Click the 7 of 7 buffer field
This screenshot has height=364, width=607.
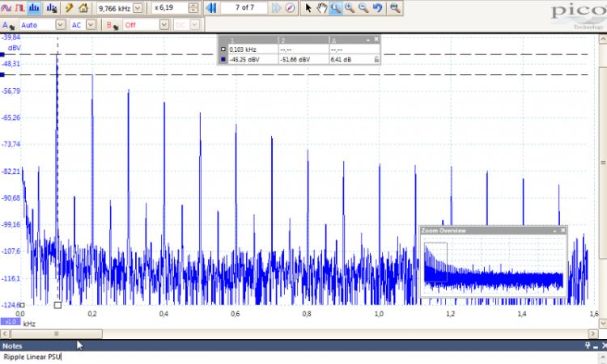(244, 8)
